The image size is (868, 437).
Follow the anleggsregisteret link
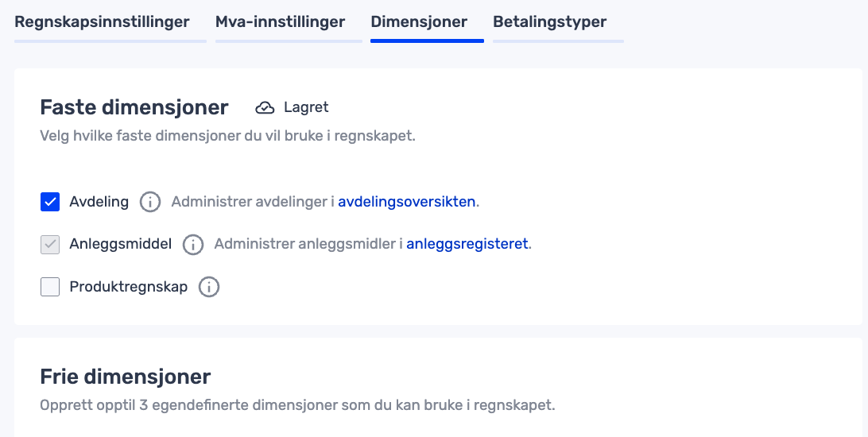point(467,245)
